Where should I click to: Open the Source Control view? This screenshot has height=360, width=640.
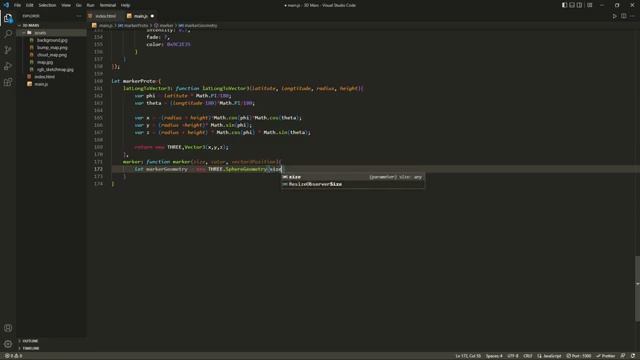pyautogui.click(x=8, y=50)
